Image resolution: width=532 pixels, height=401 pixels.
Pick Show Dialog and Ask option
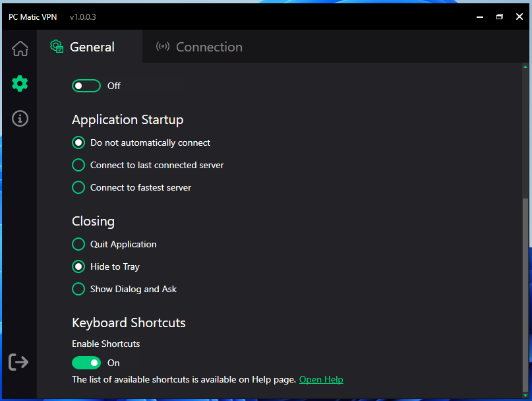[x=78, y=289]
